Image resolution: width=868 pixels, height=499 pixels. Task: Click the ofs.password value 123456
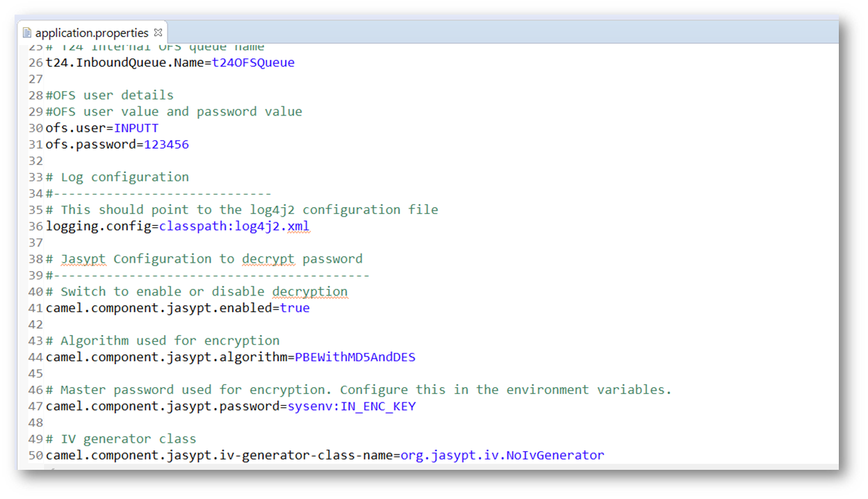point(166,145)
